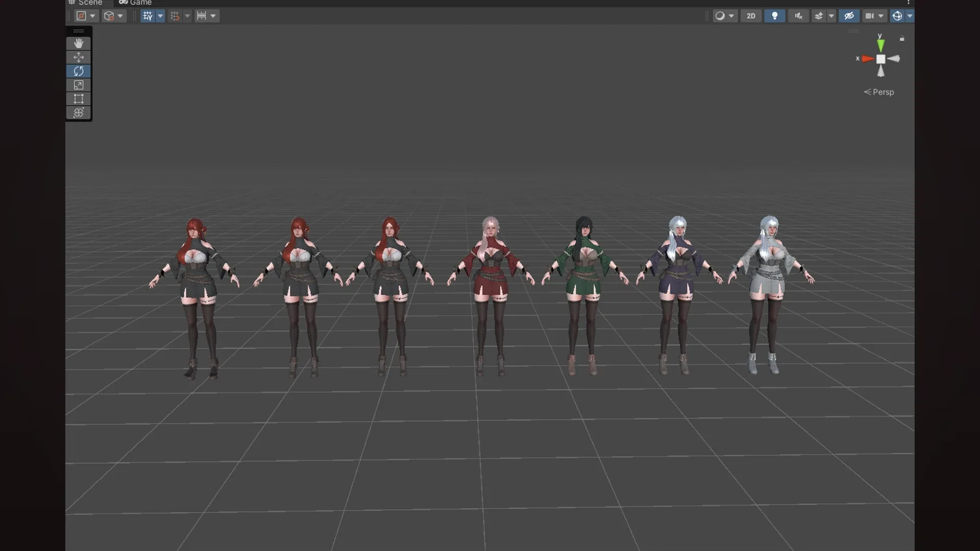980x551 pixels.
Task: Toggle scene audio mute
Action: point(798,16)
